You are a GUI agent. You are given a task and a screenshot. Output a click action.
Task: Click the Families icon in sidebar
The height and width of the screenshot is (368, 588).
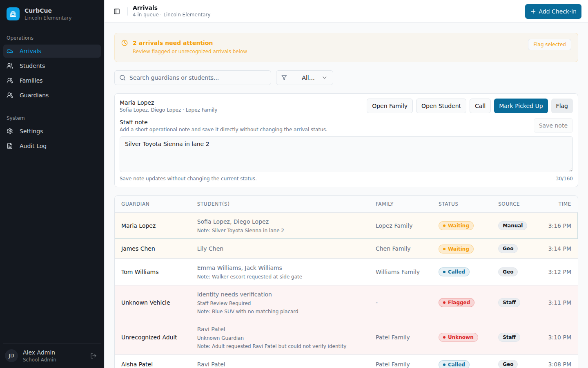click(10, 81)
